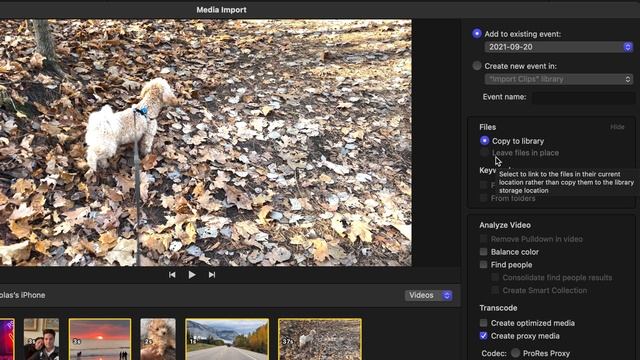Screen dimensions: 640x360
Task: Skip to previous clip in viewer
Action: point(172,275)
